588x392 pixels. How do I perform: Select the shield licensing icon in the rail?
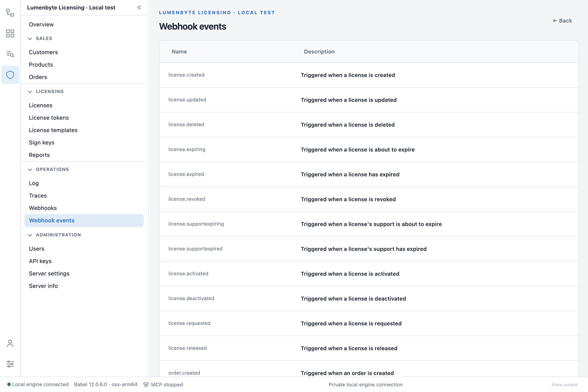point(10,75)
